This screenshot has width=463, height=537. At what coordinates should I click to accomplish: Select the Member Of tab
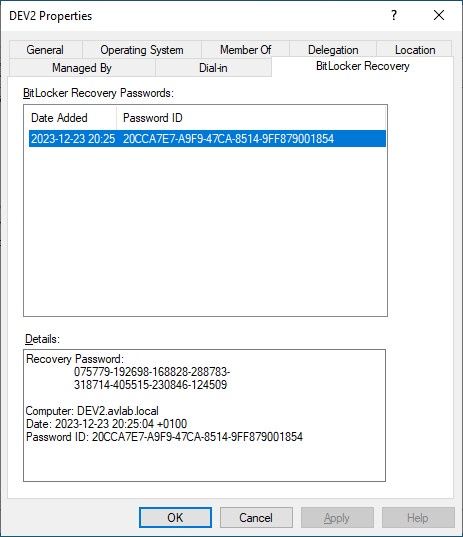coord(246,50)
